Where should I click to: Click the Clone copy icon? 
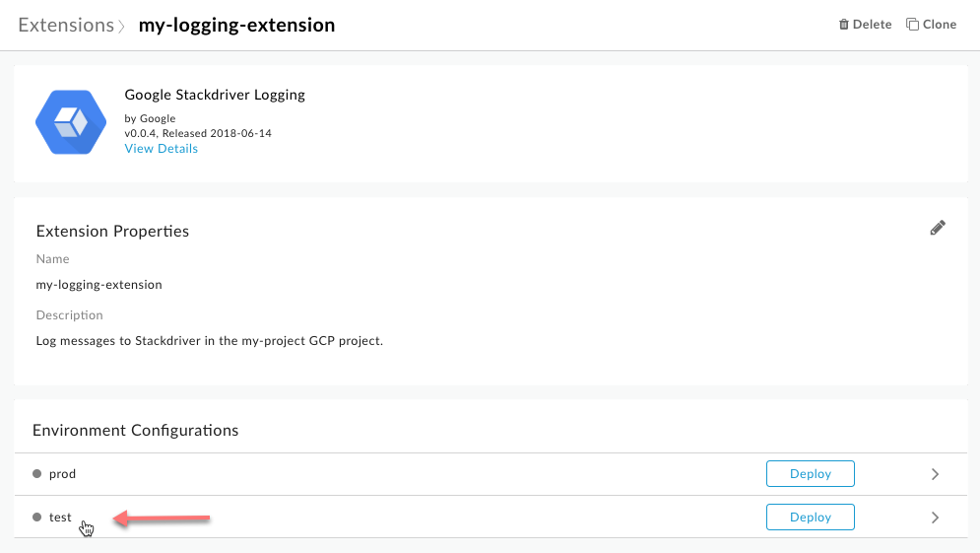tap(912, 25)
